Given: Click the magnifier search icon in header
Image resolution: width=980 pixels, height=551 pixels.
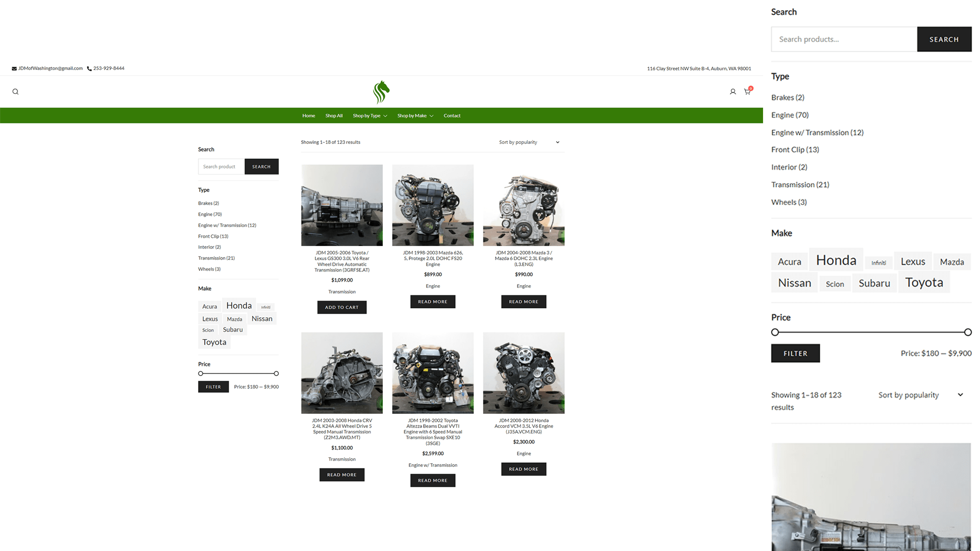Looking at the screenshot, I should [15, 92].
